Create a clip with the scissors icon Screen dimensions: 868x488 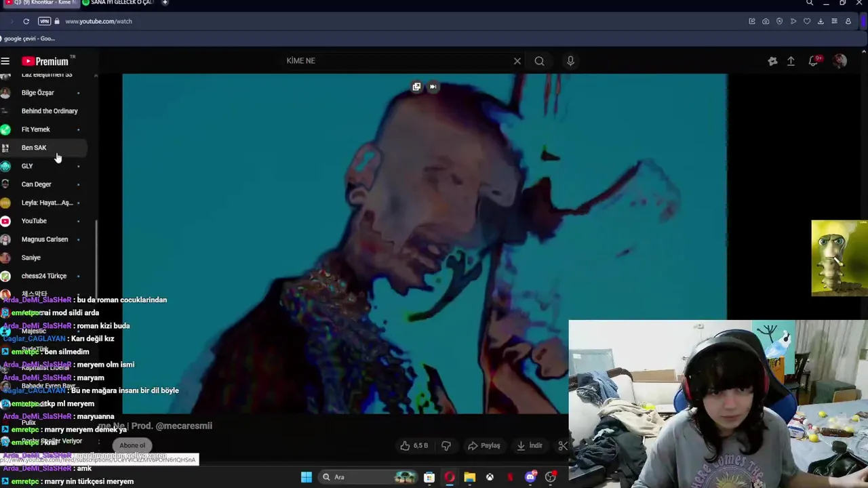point(562,445)
